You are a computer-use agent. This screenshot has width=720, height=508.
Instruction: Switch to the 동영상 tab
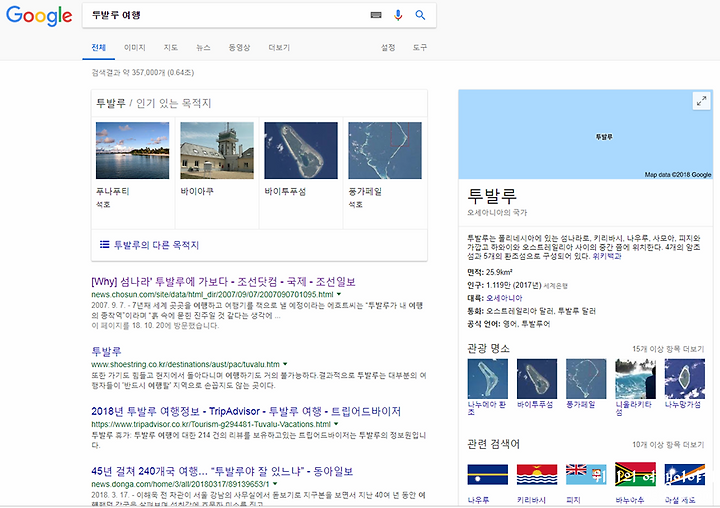pyautogui.click(x=239, y=48)
